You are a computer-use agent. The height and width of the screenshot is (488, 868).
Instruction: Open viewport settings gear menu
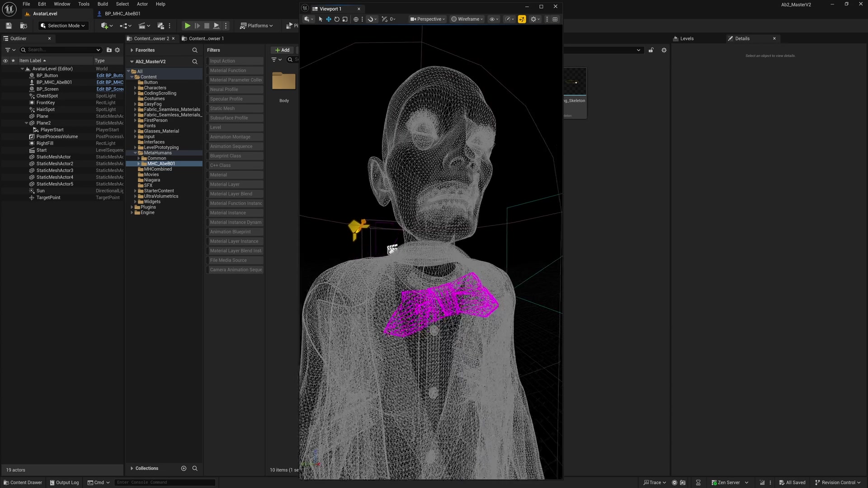click(x=535, y=19)
